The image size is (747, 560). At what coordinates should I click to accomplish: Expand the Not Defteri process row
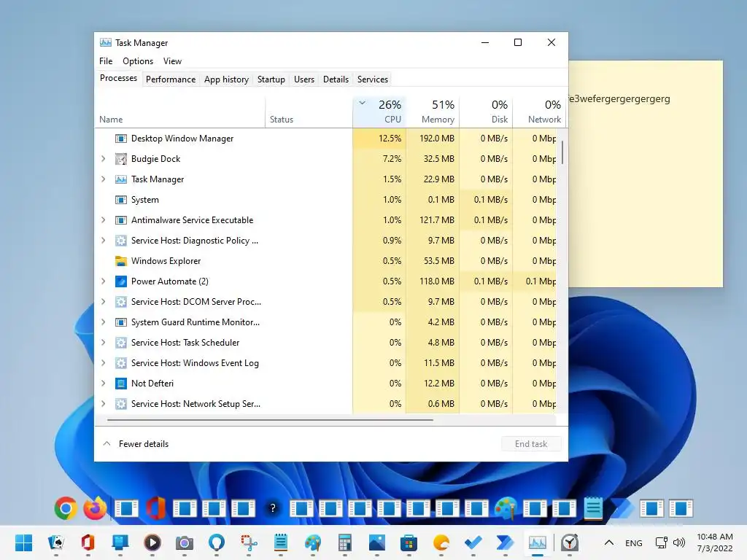[x=104, y=384]
